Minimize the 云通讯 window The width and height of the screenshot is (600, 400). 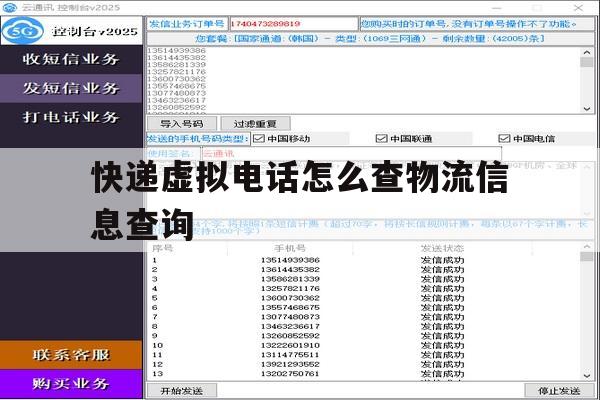(x=497, y=7)
